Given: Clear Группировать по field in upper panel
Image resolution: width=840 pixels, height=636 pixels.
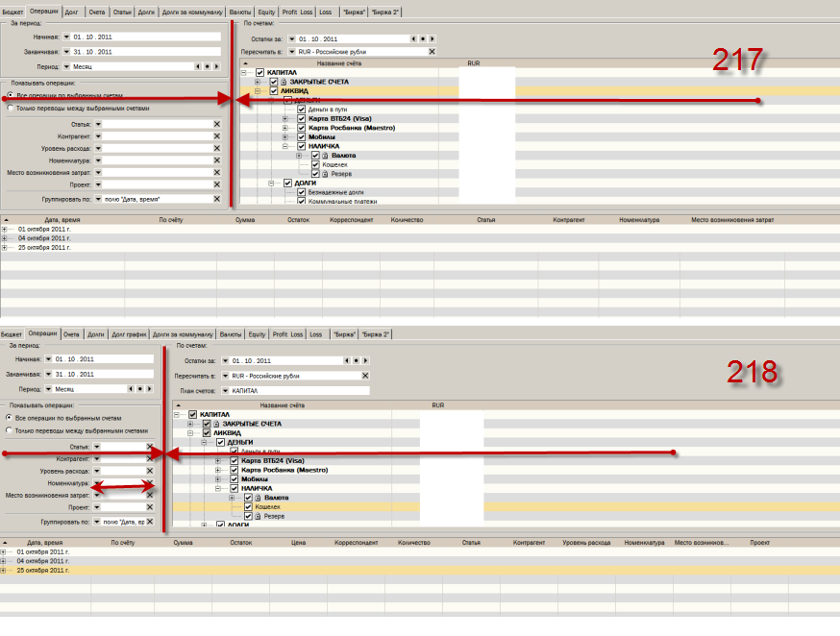Looking at the screenshot, I should coord(216,198).
